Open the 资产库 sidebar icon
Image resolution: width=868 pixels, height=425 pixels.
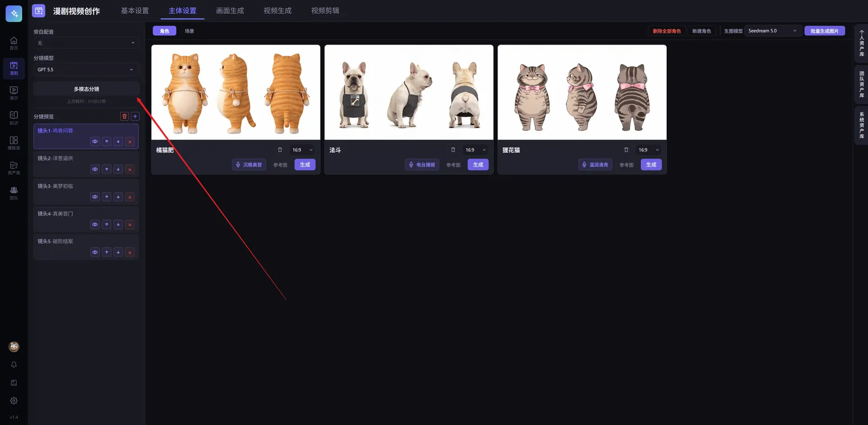point(14,168)
